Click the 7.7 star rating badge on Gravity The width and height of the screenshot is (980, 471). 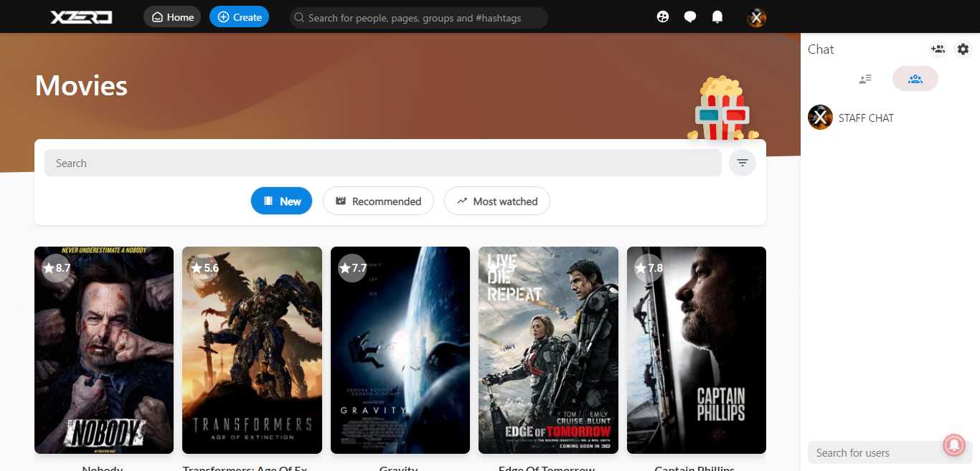click(352, 268)
